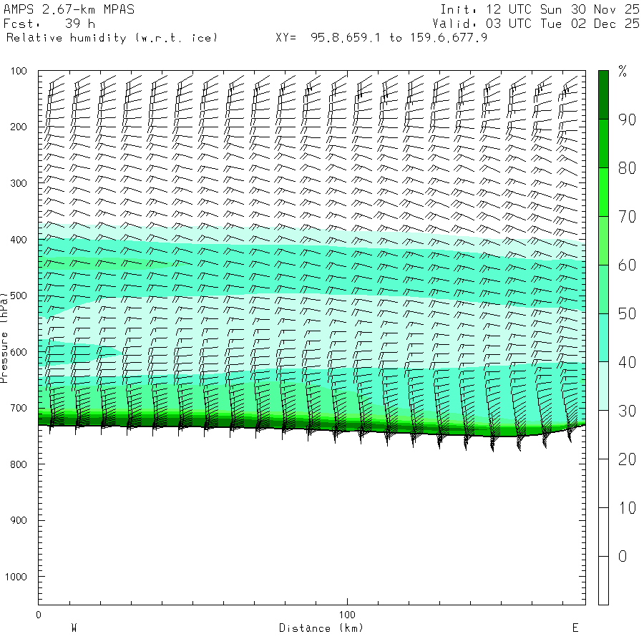The height and width of the screenshot is (644, 644).
Task: Click the '%' unit label above colorbar
Action: 623,71
